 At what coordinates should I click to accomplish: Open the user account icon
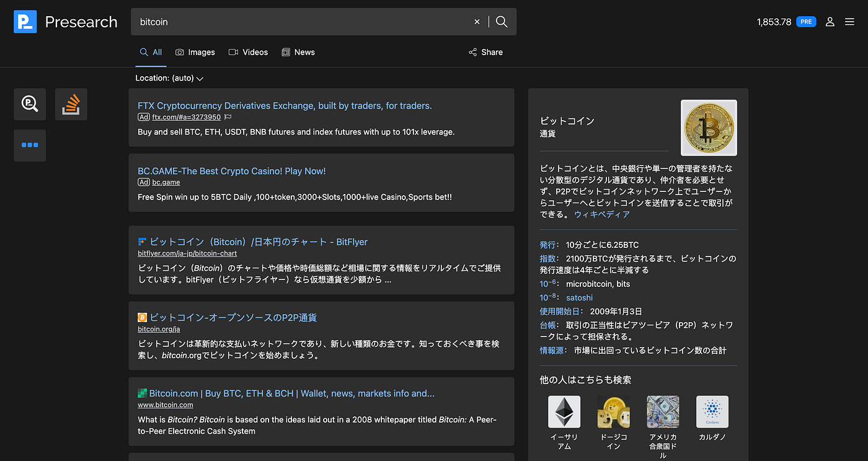(830, 22)
